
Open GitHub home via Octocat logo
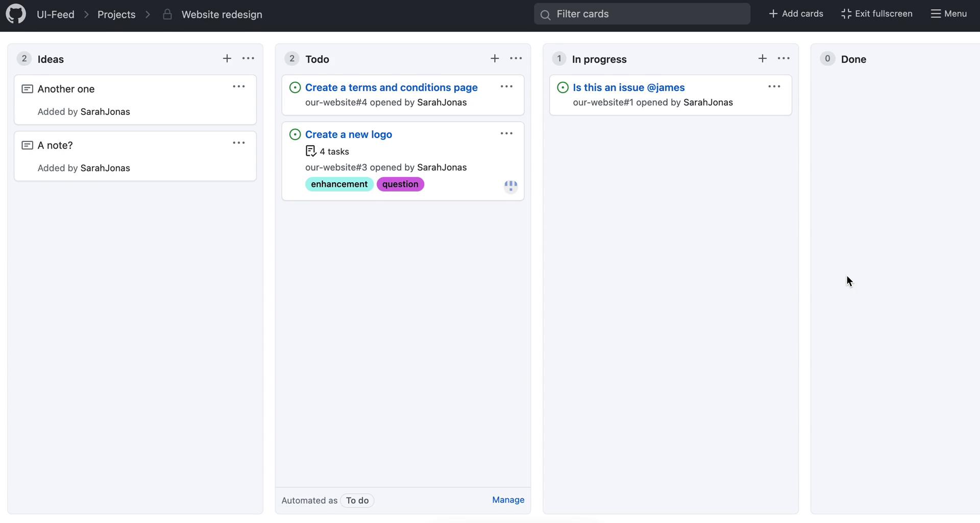click(16, 14)
